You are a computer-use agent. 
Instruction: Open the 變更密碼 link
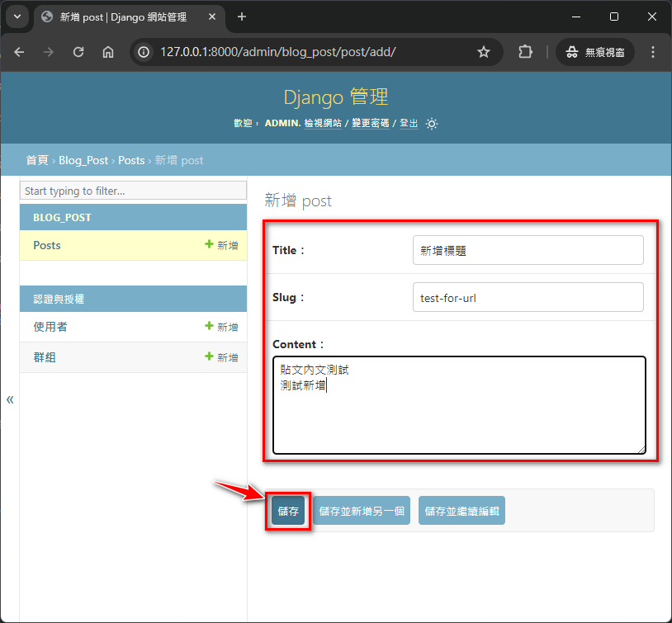(x=371, y=124)
